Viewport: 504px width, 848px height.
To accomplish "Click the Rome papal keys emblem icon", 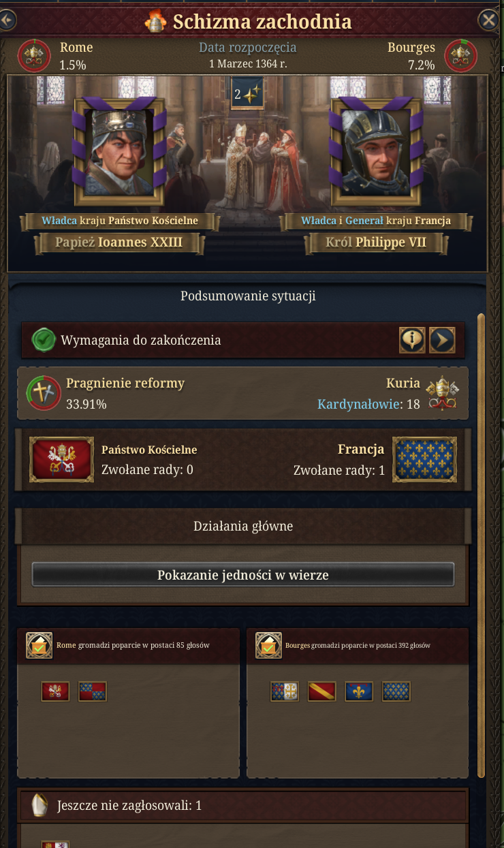I will click(33, 55).
